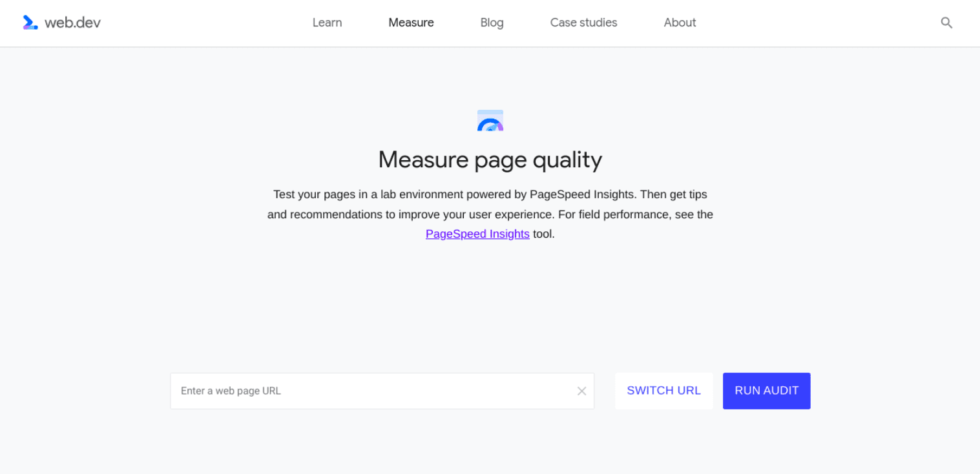The image size is (980, 474).
Task: Click the SWITCH URL button
Action: 663,391
